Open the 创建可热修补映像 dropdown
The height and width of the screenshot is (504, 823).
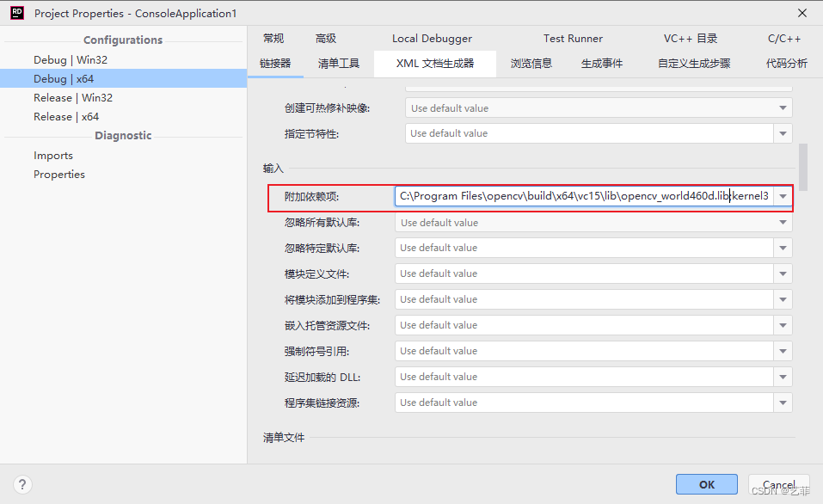coord(783,108)
